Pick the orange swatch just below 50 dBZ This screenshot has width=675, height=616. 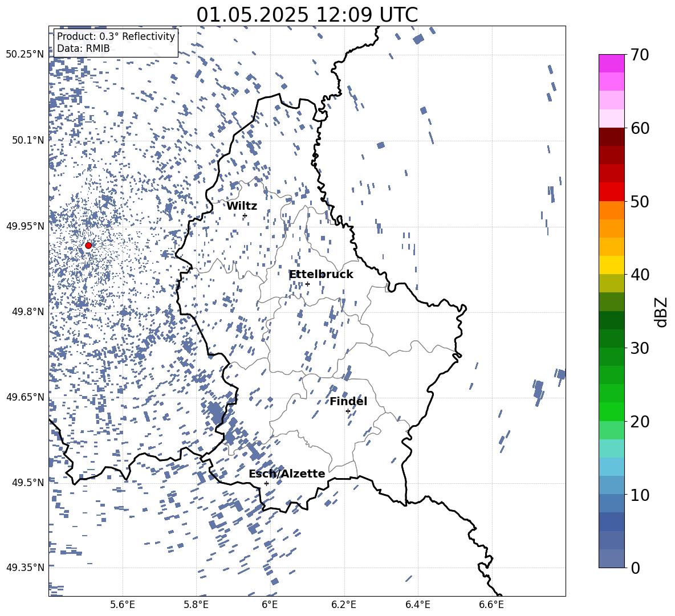click(x=611, y=210)
